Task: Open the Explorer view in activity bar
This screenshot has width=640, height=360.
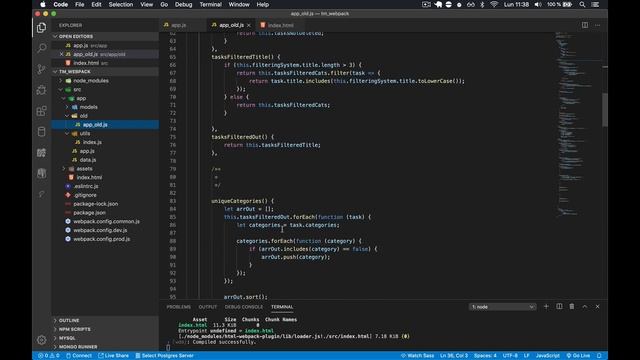Action: (x=41, y=27)
